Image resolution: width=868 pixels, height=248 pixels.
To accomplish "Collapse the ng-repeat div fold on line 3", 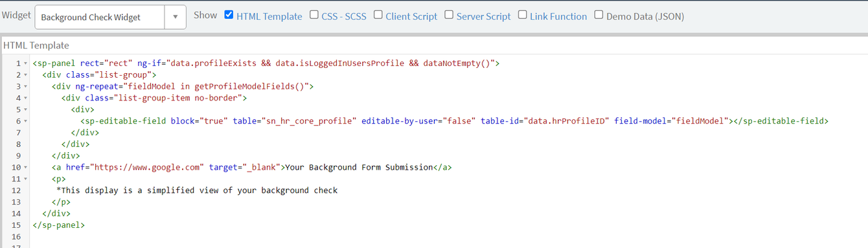I will (x=25, y=87).
